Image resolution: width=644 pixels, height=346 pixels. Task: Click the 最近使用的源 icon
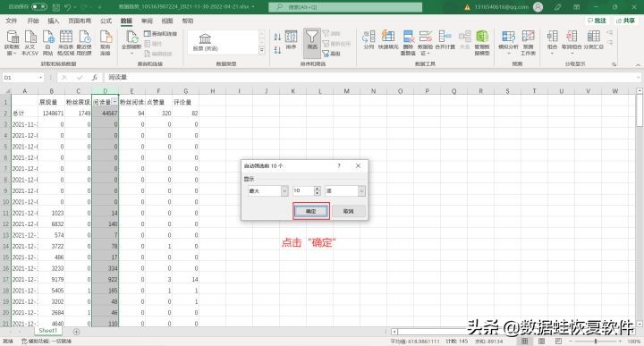coord(84,42)
